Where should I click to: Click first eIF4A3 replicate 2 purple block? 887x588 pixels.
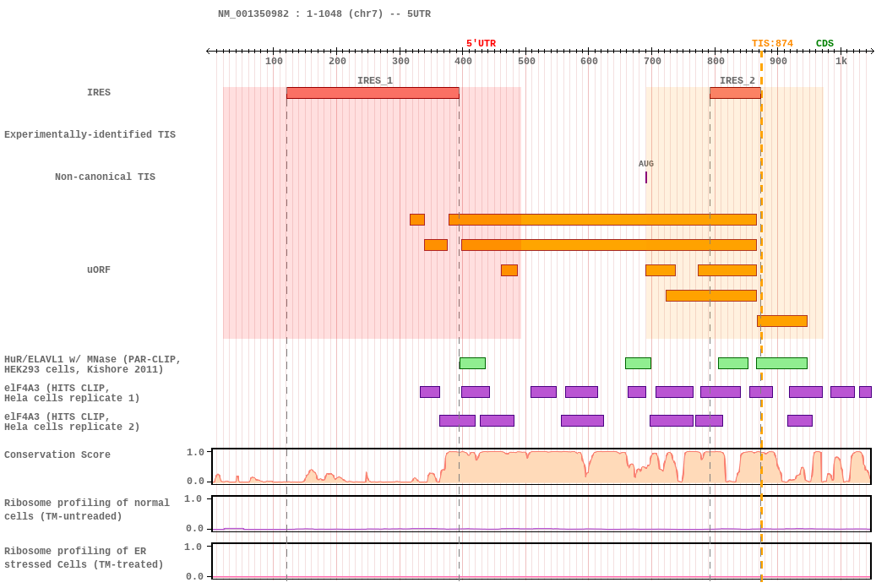click(x=457, y=421)
